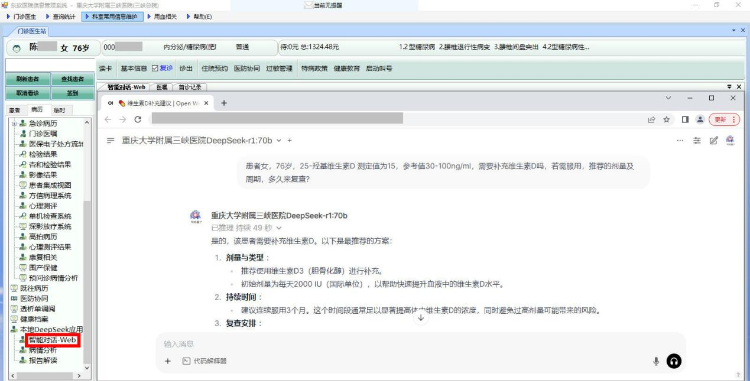Image resolution: width=750 pixels, height=381 pixels.
Task: Click the browser address bar
Action: pyautogui.click(x=277, y=119)
